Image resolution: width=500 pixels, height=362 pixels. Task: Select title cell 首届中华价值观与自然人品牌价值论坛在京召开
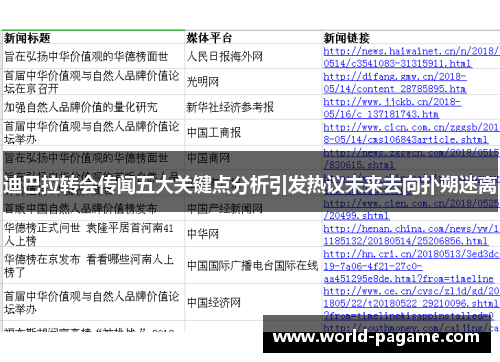(93, 82)
